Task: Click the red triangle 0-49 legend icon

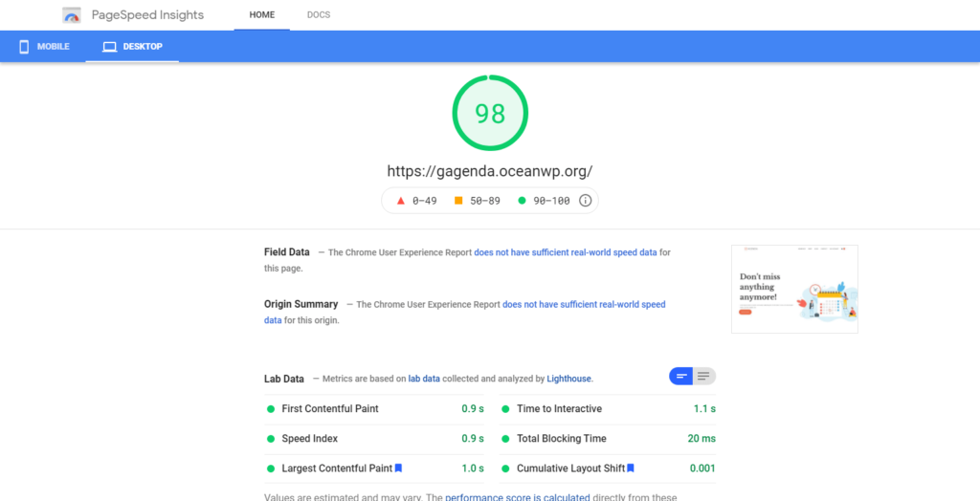Action: (x=401, y=201)
